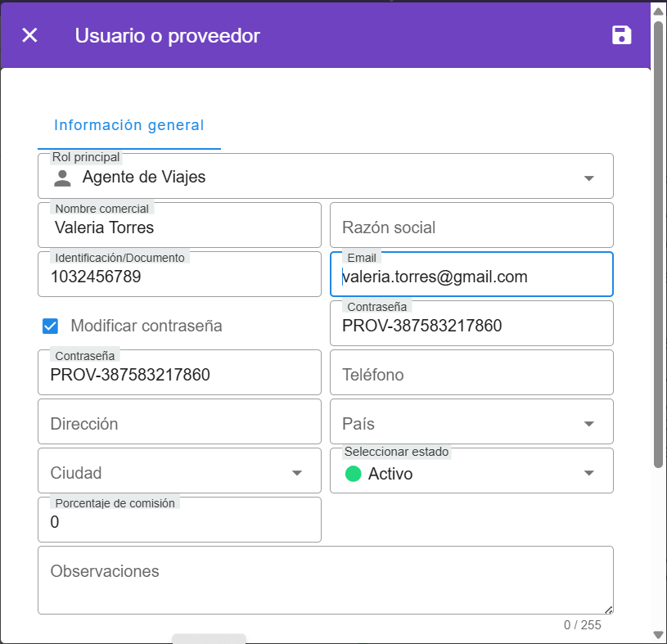
Task: Click the Email input field
Action: tap(471, 277)
